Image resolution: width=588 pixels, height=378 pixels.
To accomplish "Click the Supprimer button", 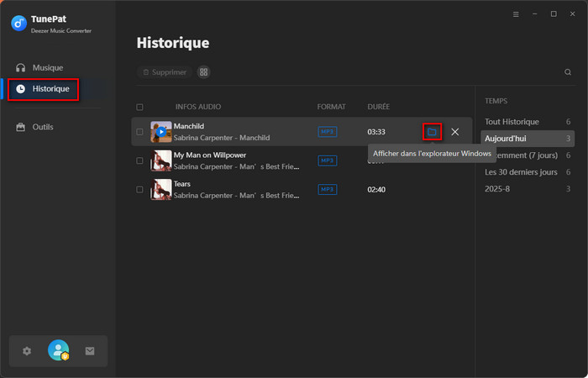I will click(165, 72).
